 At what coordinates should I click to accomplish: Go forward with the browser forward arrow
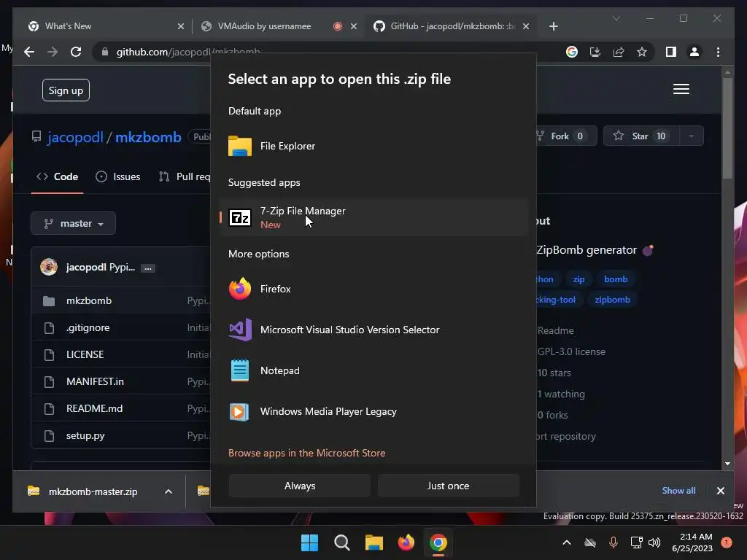coord(53,52)
